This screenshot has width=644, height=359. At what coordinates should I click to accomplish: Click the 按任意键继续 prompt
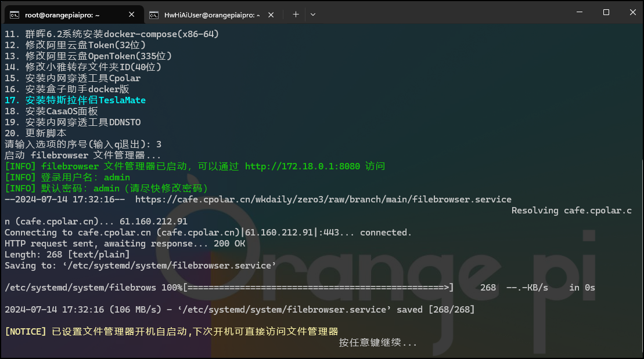point(378,343)
